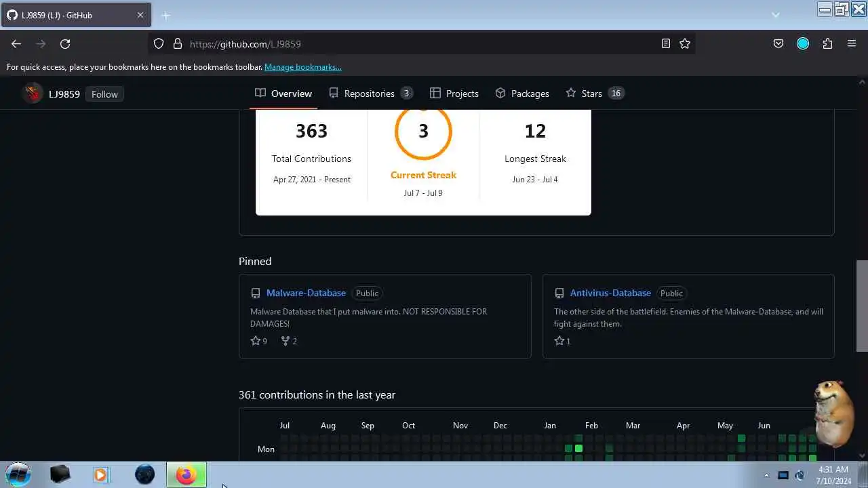Open the Antivirus-Database repository link
The width and height of the screenshot is (868, 488).
click(x=610, y=293)
